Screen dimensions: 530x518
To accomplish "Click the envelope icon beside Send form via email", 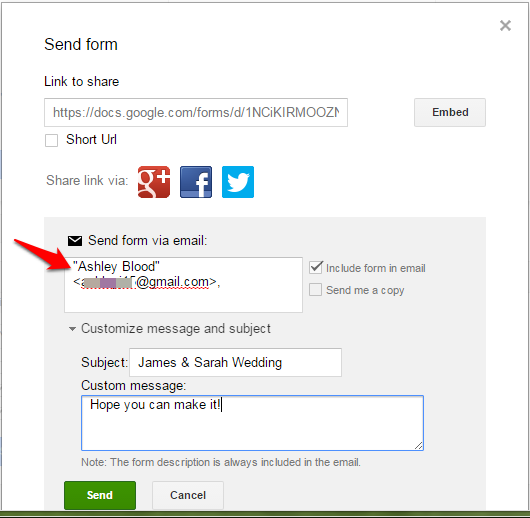I will [75, 241].
